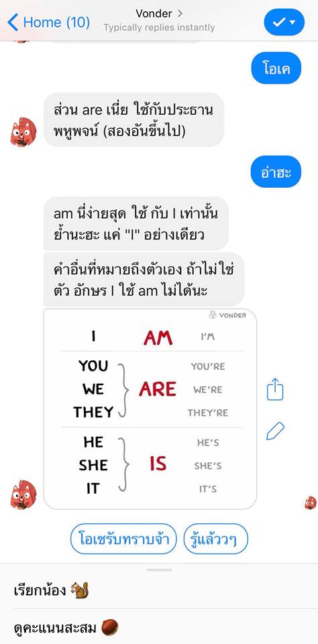This screenshot has width=318, height=644.
Task: Select menu item ดูคะแนนสะสม
Action: pyautogui.click(x=159, y=627)
